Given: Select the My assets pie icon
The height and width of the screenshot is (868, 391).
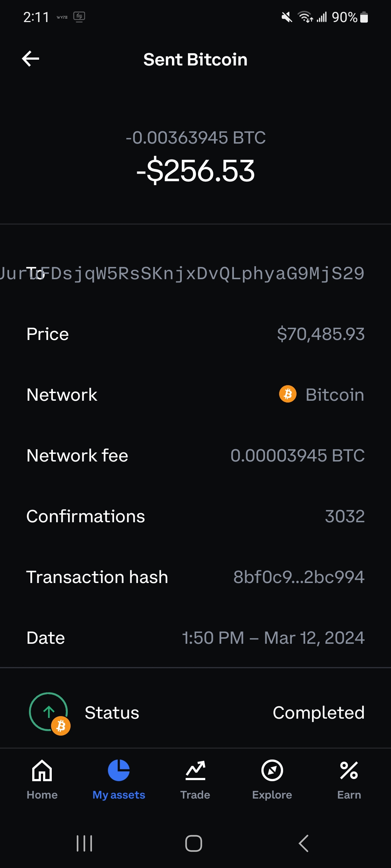Looking at the screenshot, I should (119, 770).
